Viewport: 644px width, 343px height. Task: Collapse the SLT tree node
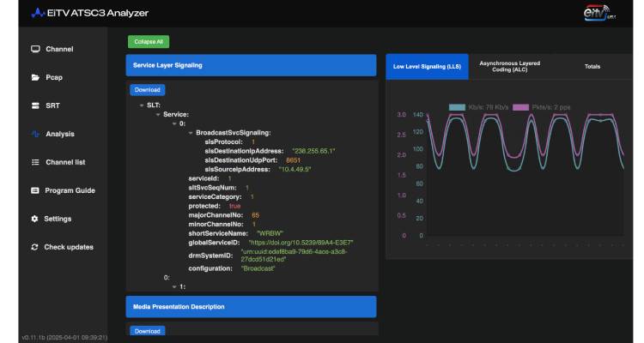pos(141,105)
